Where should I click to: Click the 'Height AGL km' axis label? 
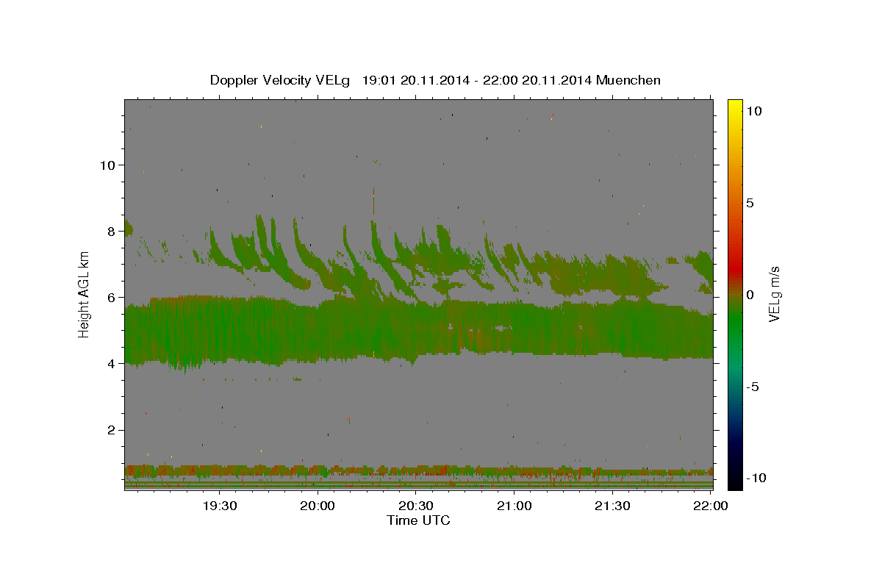(85, 295)
